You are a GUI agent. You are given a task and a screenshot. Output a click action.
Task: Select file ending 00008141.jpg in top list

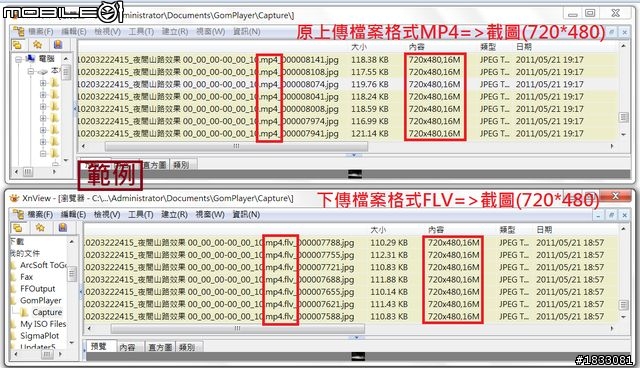tap(208, 60)
